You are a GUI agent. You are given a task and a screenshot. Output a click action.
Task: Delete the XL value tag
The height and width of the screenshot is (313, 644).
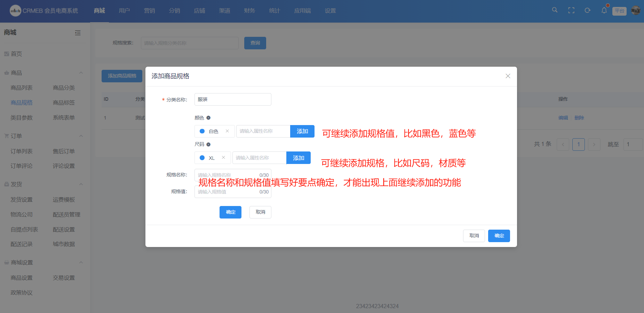coord(223,158)
